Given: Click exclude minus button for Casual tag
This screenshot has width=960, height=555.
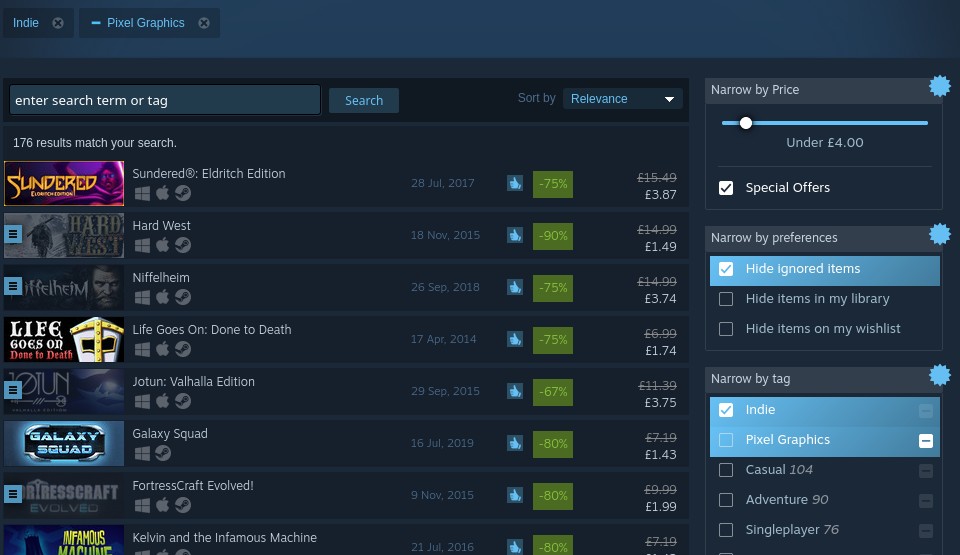Looking at the screenshot, I should (926, 470).
